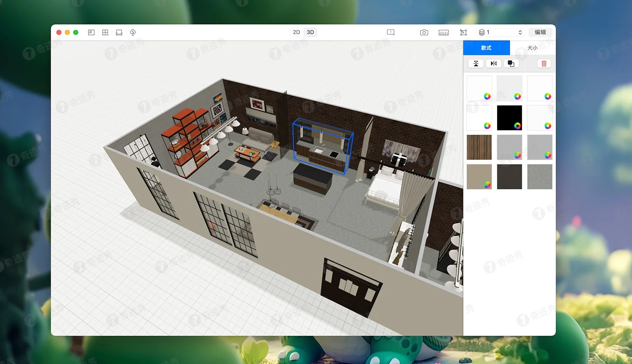Mirror the selected object horizontally
The width and height of the screenshot is (632, 364).
click(493, 64)
